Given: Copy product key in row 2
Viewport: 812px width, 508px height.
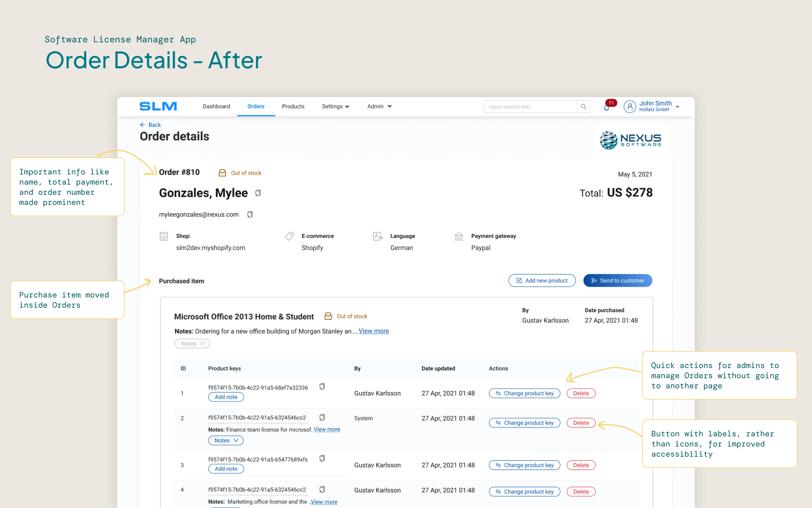Looking at the screenshot, I should 322,417.
